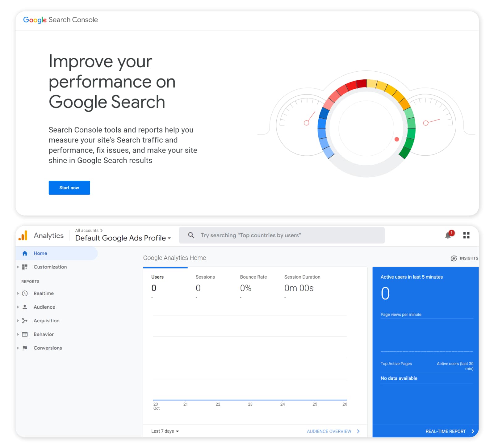This screenshot has width=494, height=448.
Task: Expand the Audience reports arrow
Action: tap(18, 307)
